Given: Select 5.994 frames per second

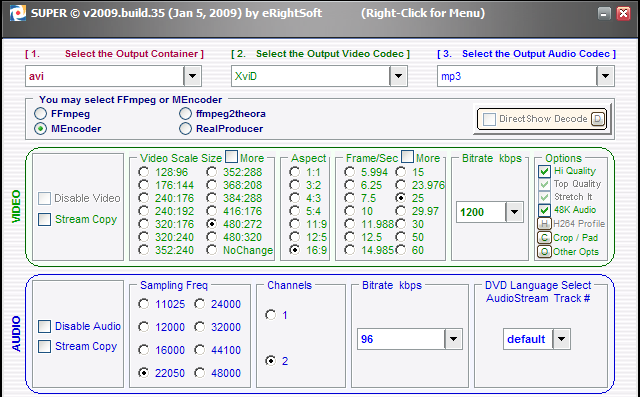Looking at the screenshot, I should 349,172.
